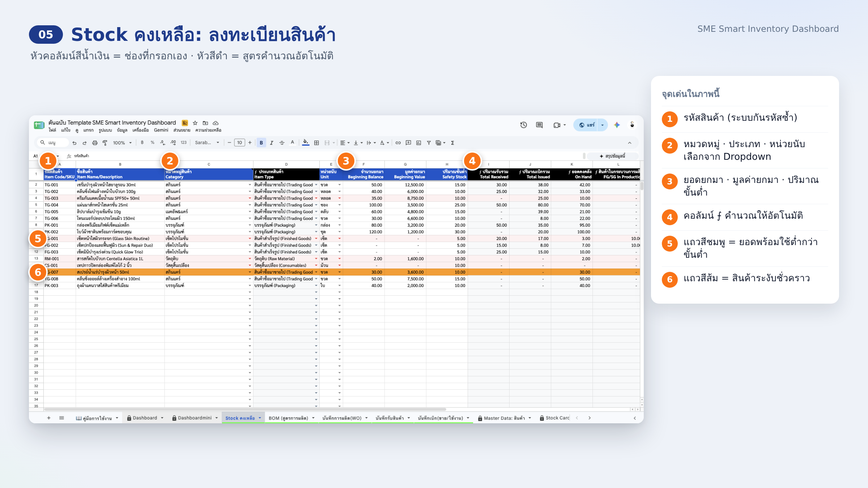Click the เมนู search box
The height and width of the screenshot is (488, 868).
point(52,143)
